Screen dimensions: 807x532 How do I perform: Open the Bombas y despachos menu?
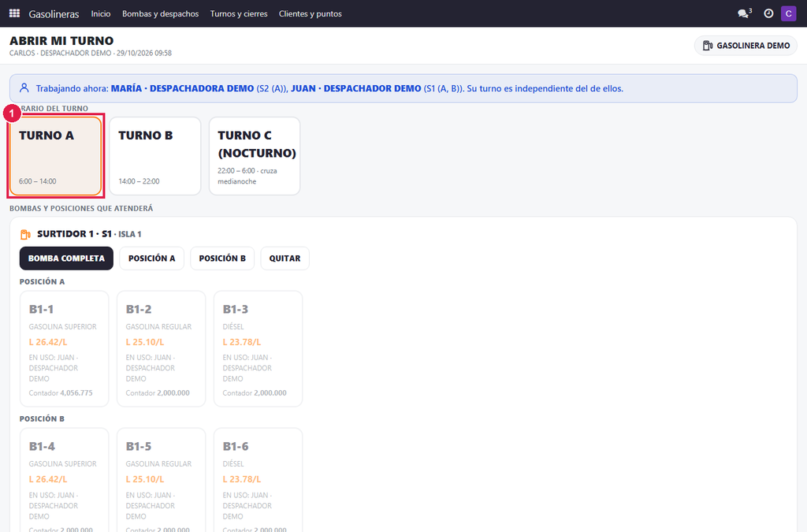point(161,13)
